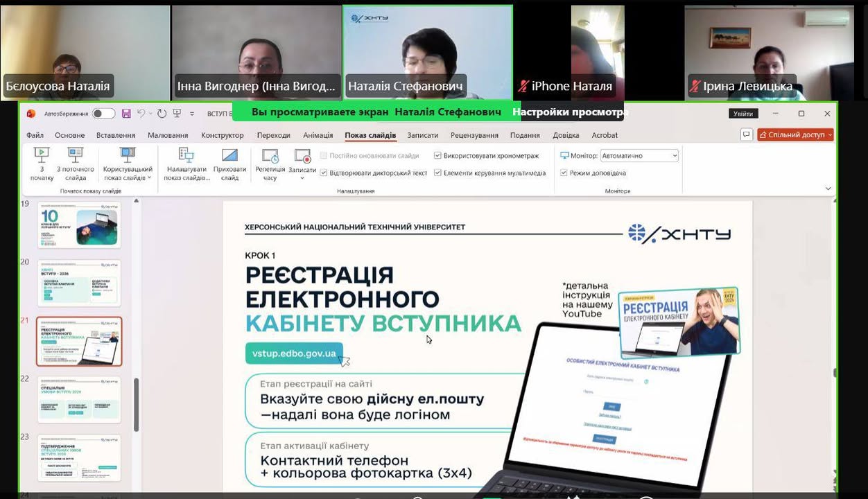Switch to the Основне tab
868x499 pixels.
[x=70, y=135]
